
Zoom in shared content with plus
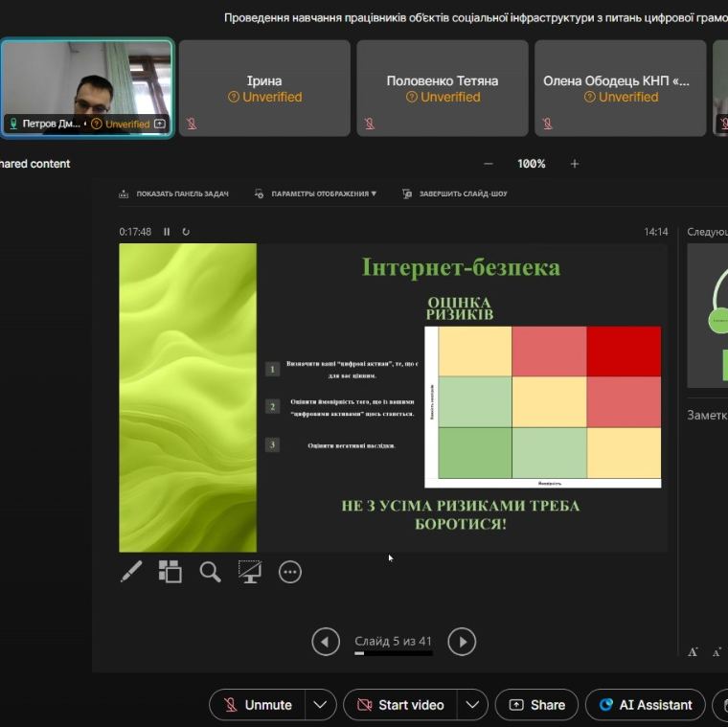point(575,164)
